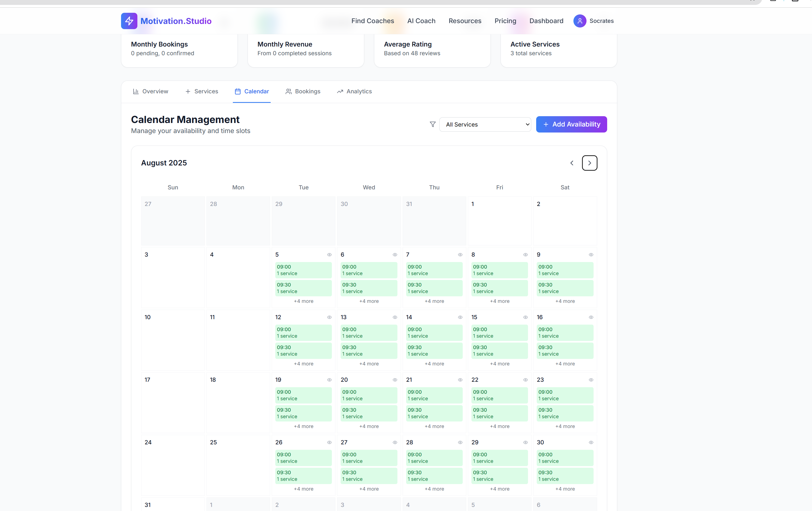Image resolution: width=812 pixels, height=511 pixels.
Task: Click the Motivation.Studio lightning bolt logo
Action: click(129, 21)
